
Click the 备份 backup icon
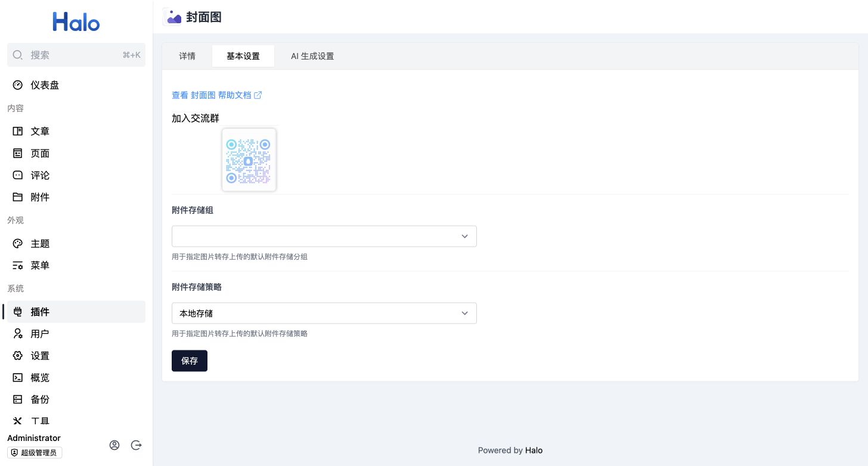[18, 400]
